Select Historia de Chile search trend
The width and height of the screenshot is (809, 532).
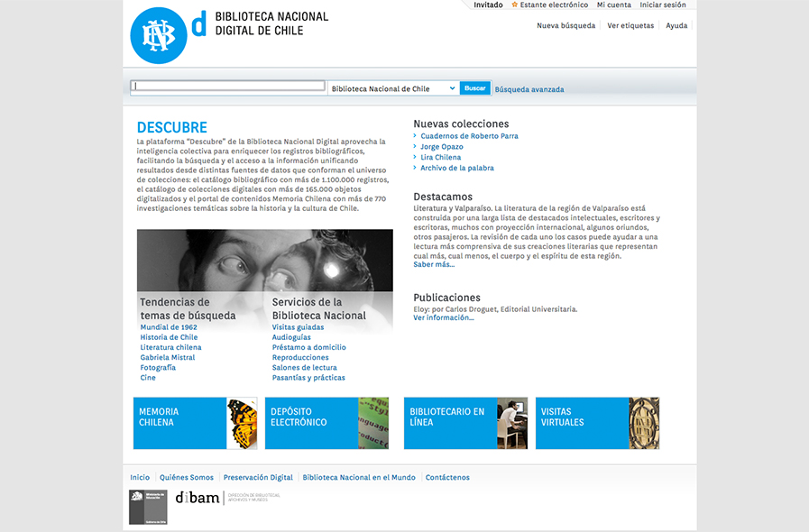(x=169, y=337)
